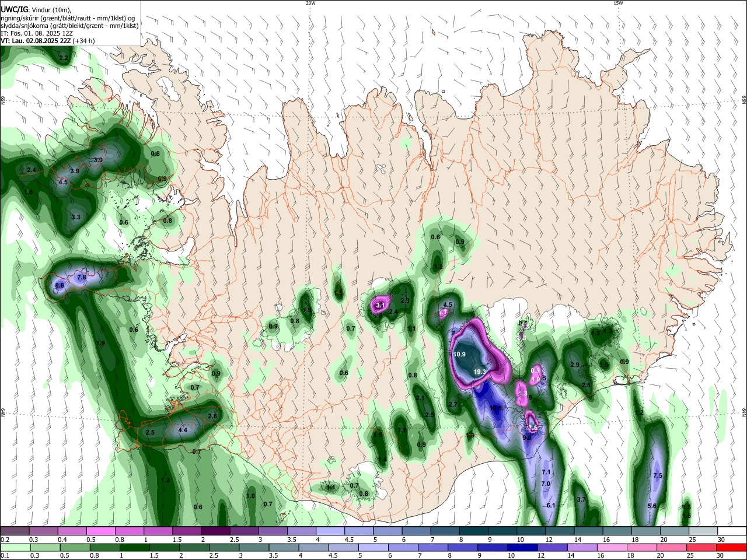Pick the light pink swatch labeled 16 in the lower legend row
Image resolution: width=747 pixels, height=560 pixels.
(x=612, y=547)
